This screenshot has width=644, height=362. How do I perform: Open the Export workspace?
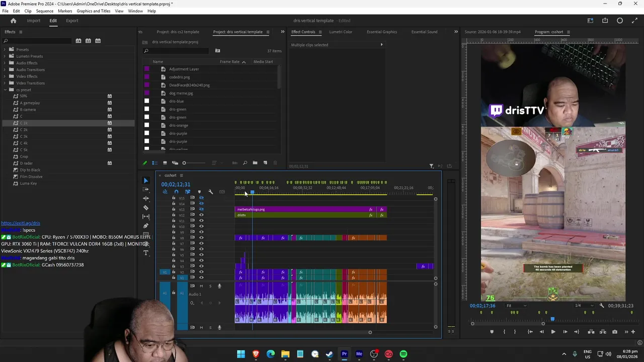pos(72,21)
